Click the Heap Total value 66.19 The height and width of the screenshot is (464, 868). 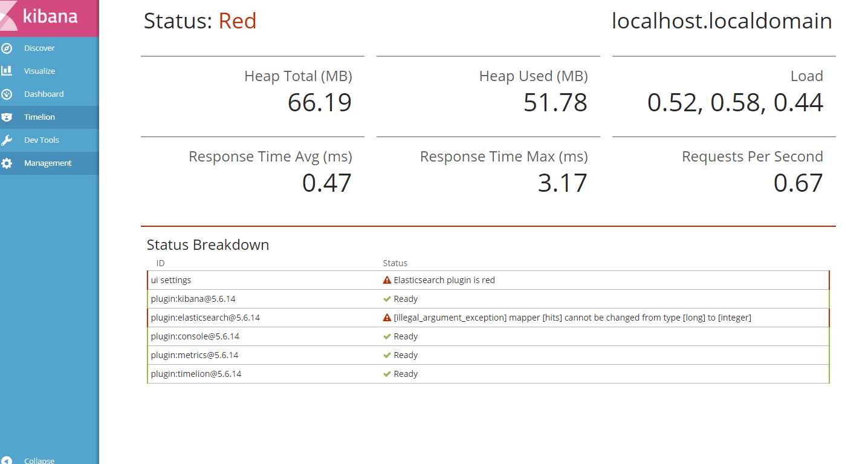coord(320,102)
